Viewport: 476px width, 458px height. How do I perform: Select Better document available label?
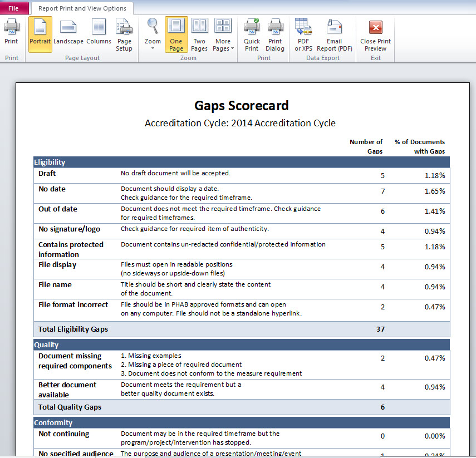(x=67, y=390)
